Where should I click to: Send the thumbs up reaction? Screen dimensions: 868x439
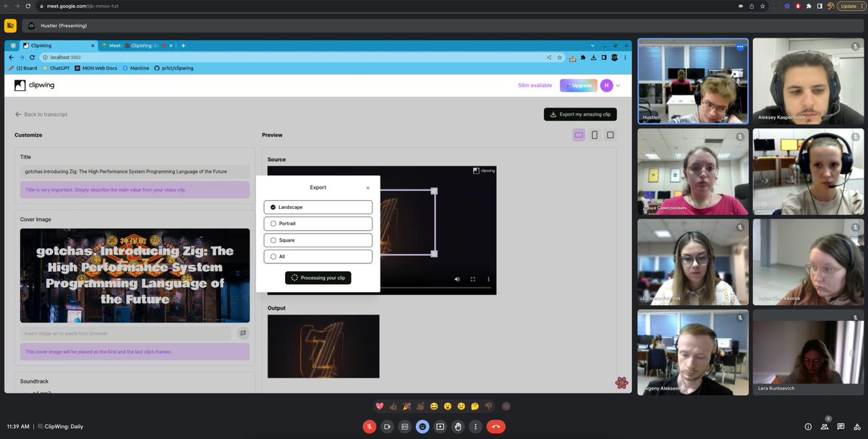coord(393,406)
